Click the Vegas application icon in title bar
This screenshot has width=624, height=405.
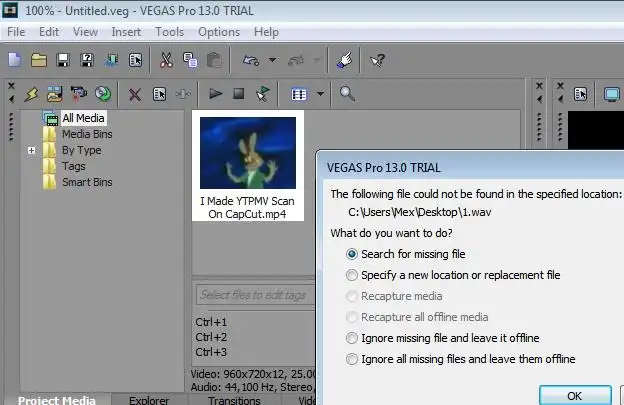pyautogui.click(x=10, y=10)
